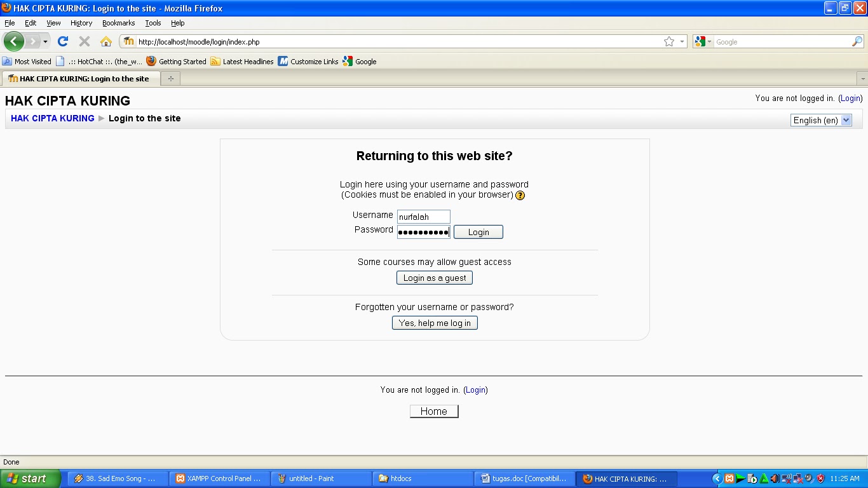Click the Home icon in the toolbar
Viewport: 868px width, 488px height.
[105, 41]
